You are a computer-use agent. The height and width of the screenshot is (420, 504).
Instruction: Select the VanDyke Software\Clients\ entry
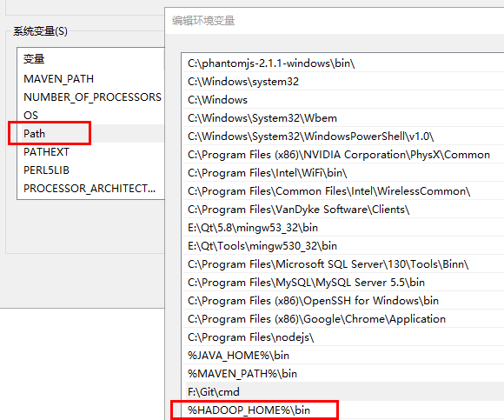(x=343, y=210)
